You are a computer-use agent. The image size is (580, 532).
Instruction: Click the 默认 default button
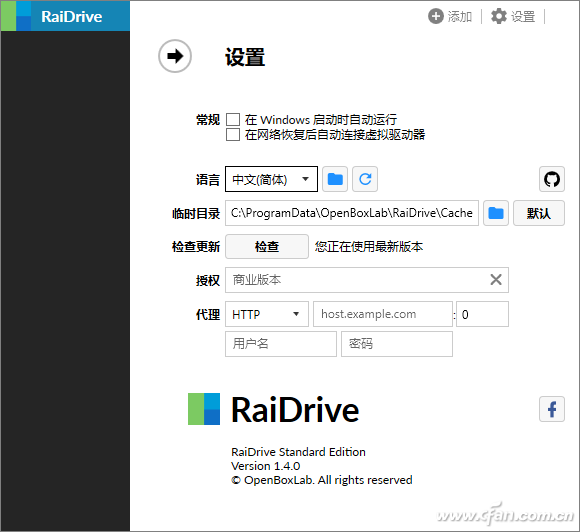pos(539,213)
